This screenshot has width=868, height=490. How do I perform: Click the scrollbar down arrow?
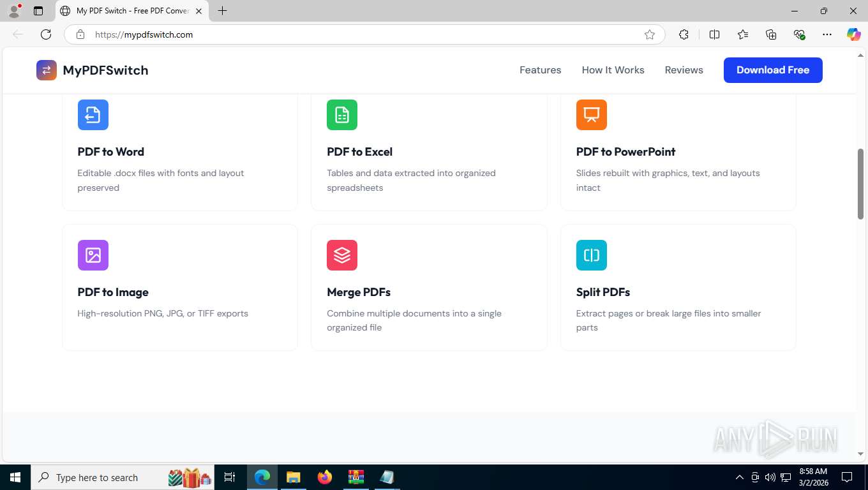tap(860, 454)
